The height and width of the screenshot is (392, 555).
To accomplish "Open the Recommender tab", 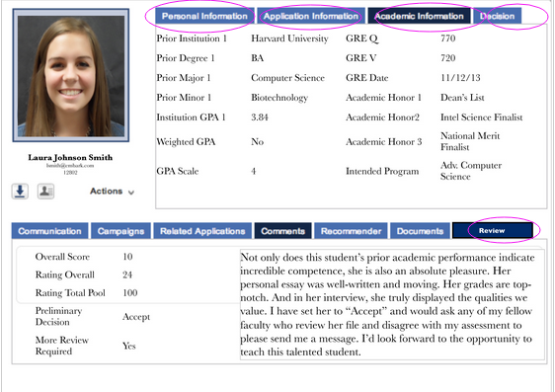I will click(351, 231).
